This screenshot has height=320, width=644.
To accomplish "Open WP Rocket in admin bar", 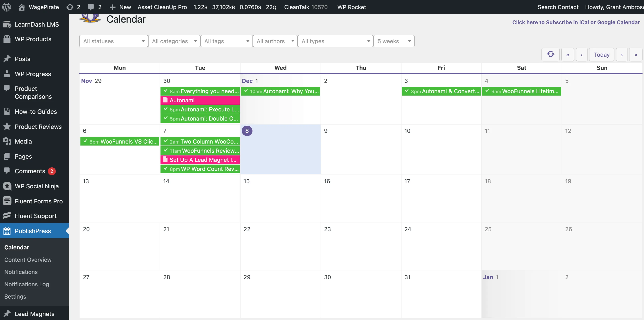I will pyautogui.click(x=351, y=7).
